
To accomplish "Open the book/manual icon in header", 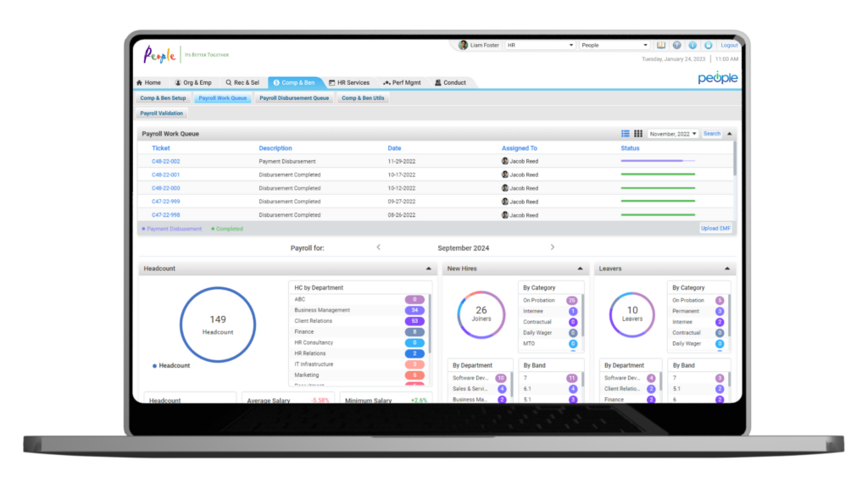I will tap(662, 45).
